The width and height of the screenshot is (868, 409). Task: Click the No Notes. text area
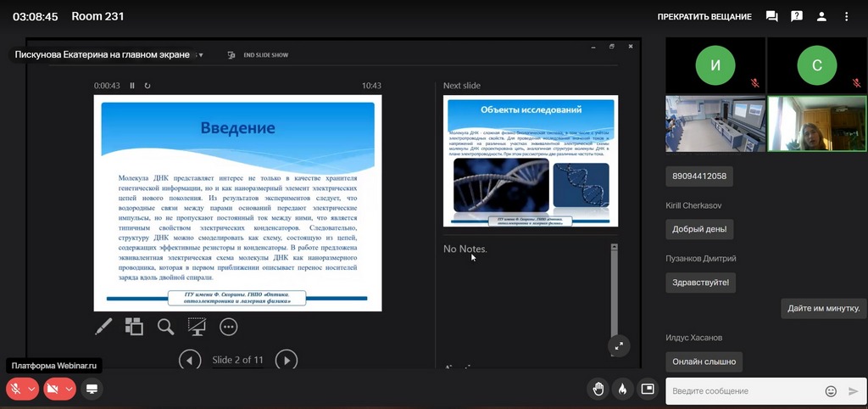click(x=465, y=249)
